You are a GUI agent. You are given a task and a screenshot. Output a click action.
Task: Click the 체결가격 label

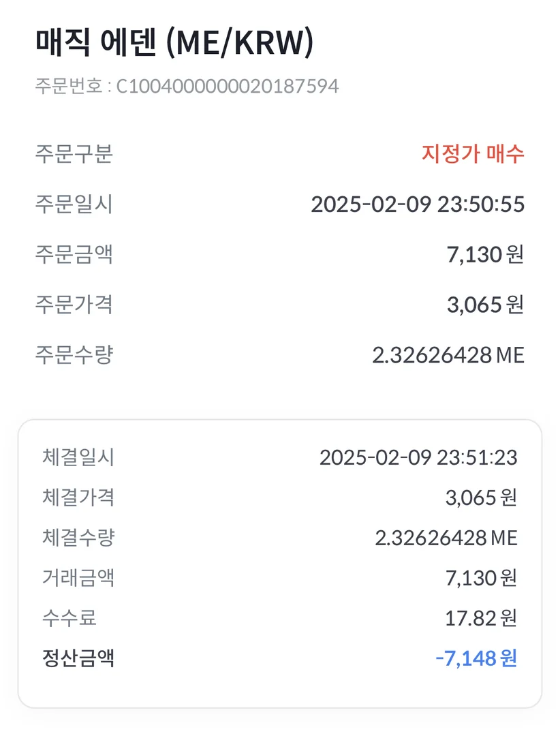78,497
